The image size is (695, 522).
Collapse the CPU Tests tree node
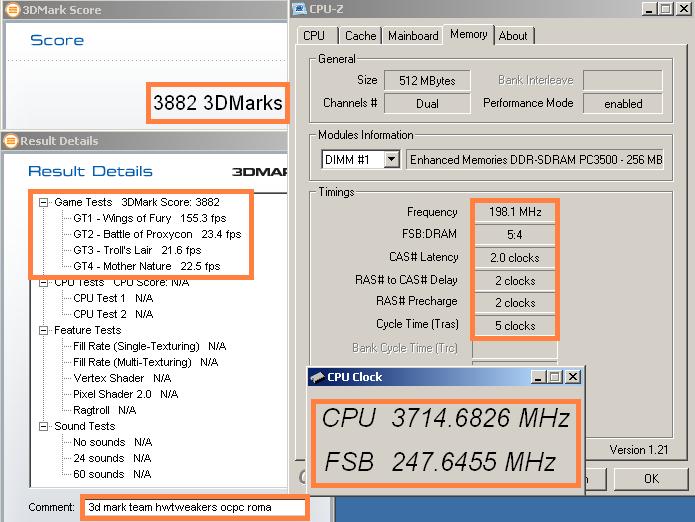pos(43,282)
